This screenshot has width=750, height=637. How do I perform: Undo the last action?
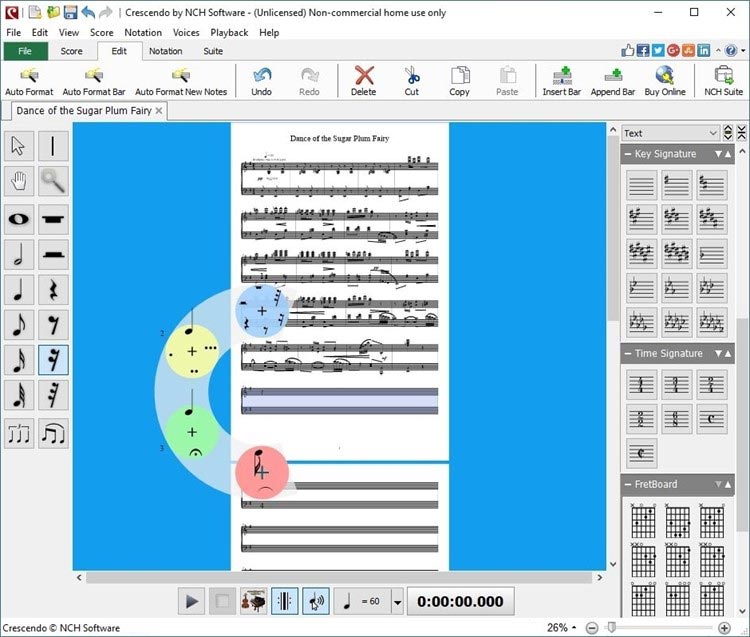coord(261,81)
